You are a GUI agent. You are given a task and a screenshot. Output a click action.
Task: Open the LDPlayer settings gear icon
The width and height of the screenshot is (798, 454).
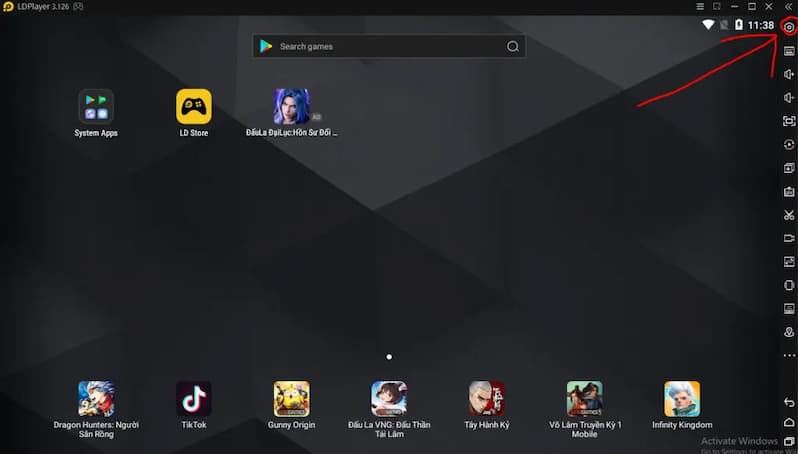(x=788, y=27)
